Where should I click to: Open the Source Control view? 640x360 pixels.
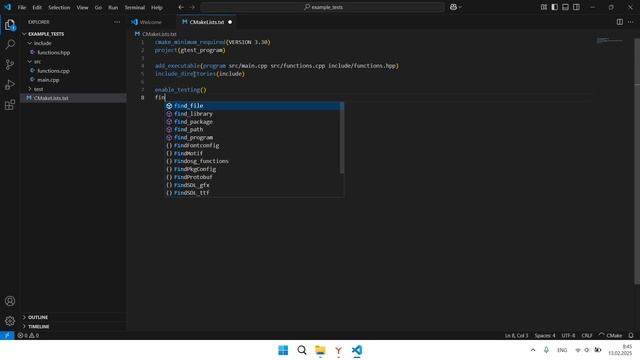point(10,64)
